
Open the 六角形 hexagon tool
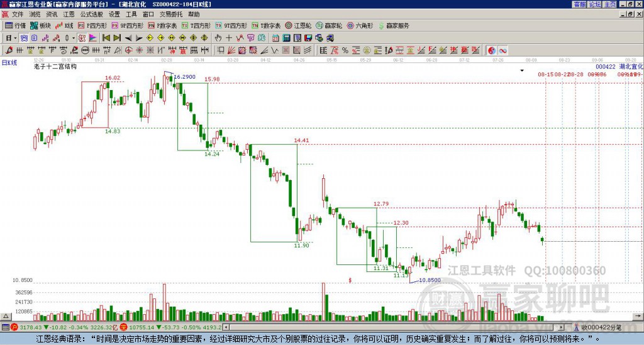tap(360, 25)
